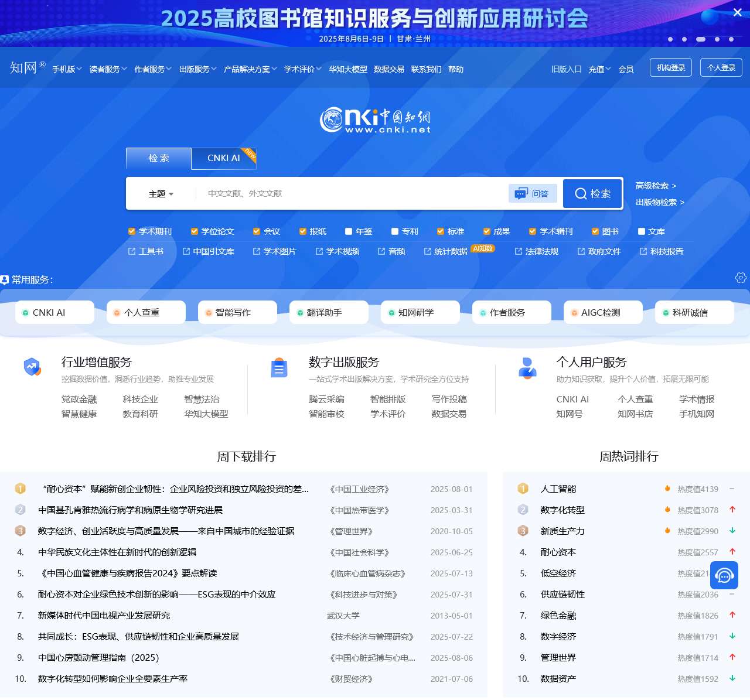Screen dimensions: 750x700
Task: Switch to the 检索 tab
Action: [x=159, y=158]
